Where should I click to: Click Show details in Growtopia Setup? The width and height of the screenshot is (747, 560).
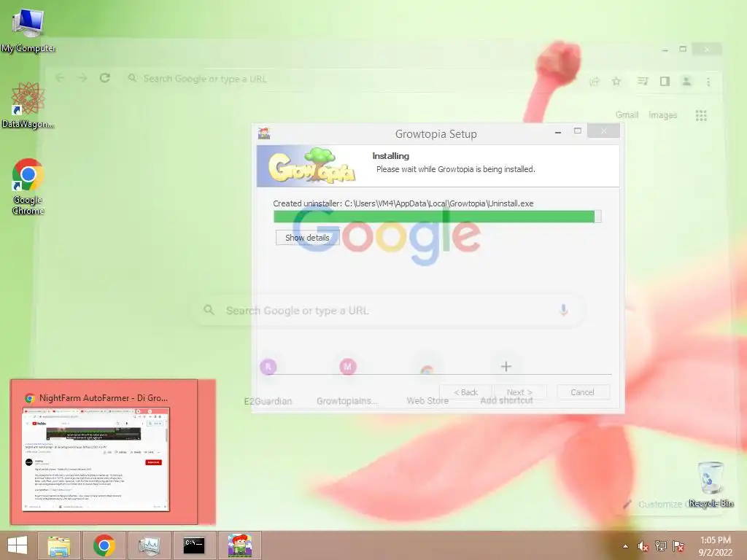(307, 238)
